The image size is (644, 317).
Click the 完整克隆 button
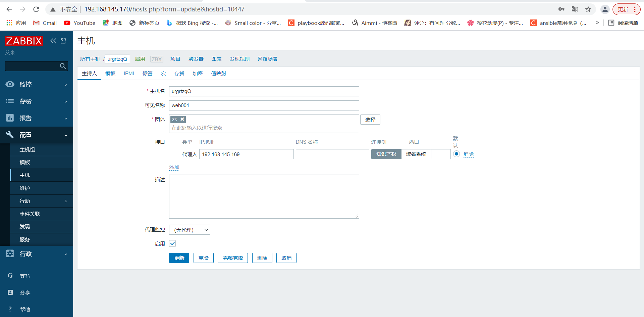click(x=233, y=258)
